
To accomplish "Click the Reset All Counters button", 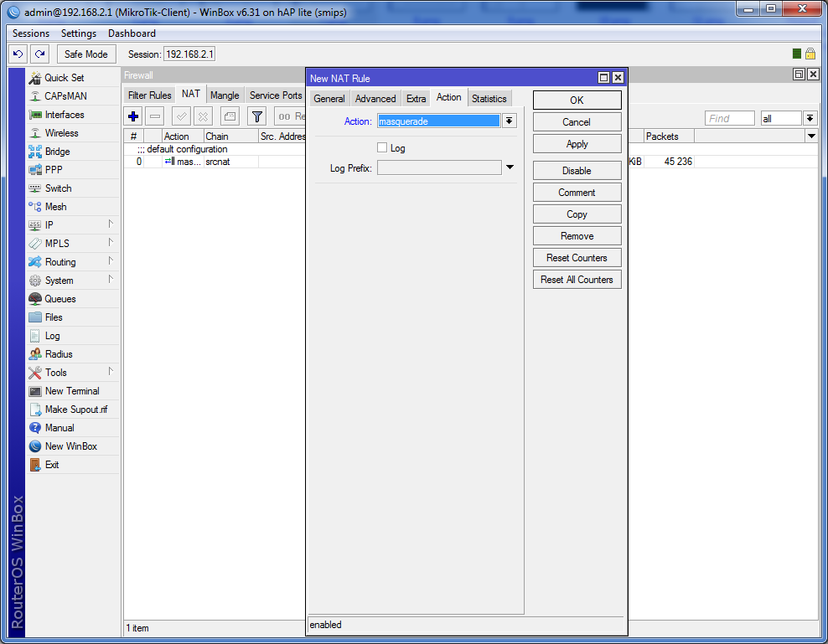I will tap(577, 280).
